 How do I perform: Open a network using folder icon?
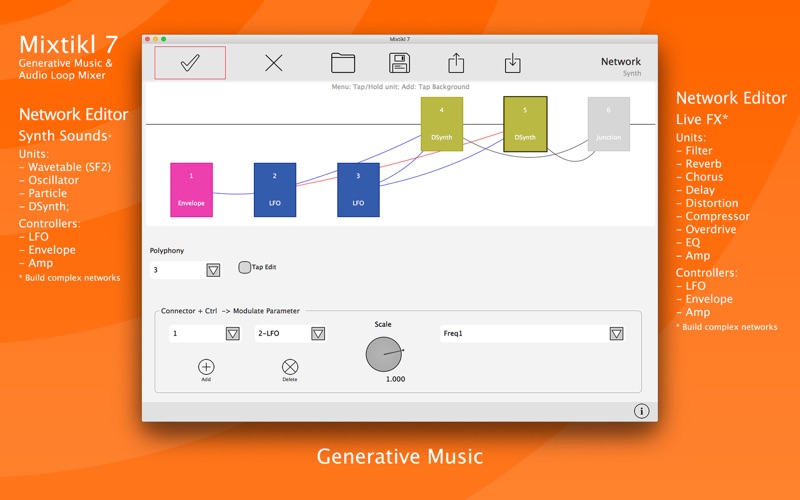pyautogui.click(x=343, y=63)
